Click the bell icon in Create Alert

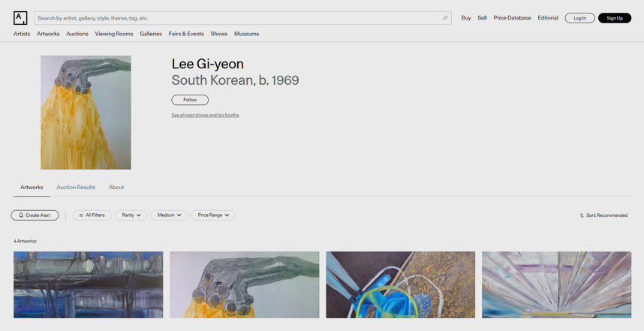[21, 215]
